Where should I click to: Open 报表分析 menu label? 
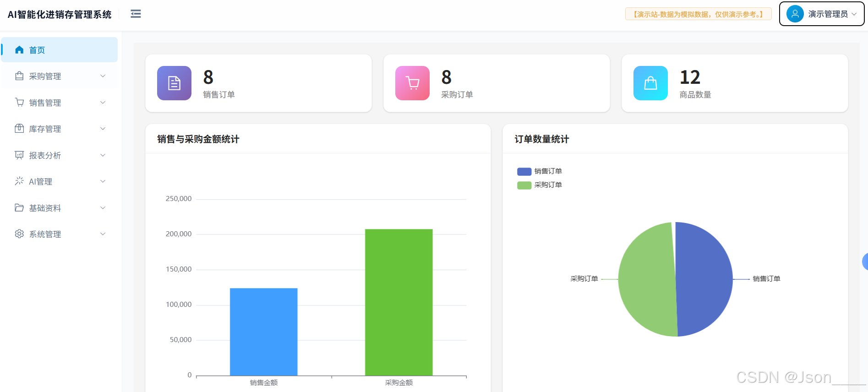click(45, 155)
